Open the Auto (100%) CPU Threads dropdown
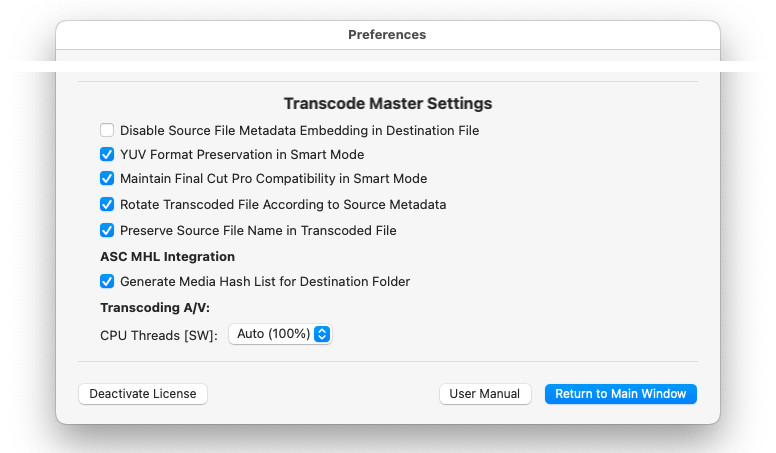776x453 pixels. click(x=280, y=334)
